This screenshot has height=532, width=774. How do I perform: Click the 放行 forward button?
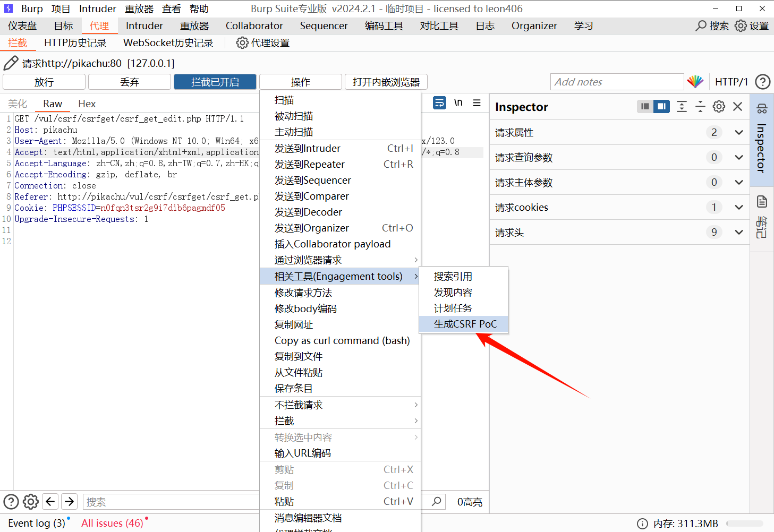pos(44,82)
